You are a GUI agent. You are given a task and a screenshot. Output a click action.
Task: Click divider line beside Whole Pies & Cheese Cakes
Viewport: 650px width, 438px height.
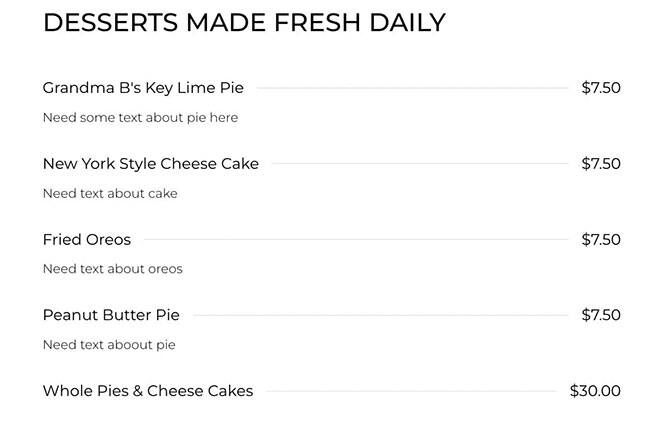point(411,391)
